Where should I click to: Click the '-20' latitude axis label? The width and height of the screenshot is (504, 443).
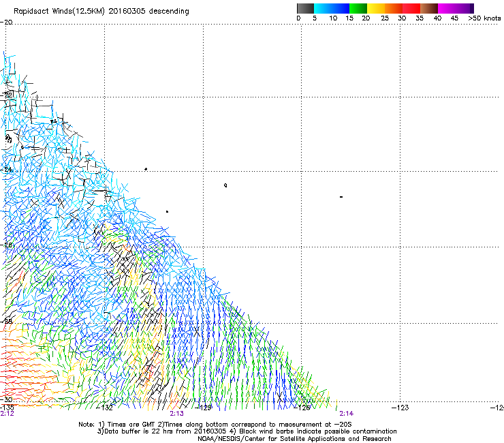pos(6,22)
